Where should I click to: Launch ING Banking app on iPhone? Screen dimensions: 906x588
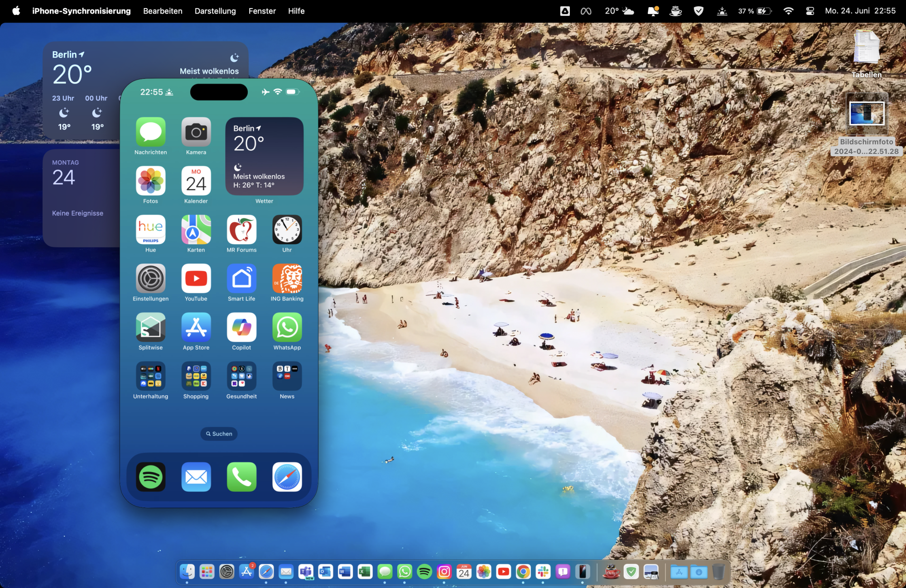point(287,279)
